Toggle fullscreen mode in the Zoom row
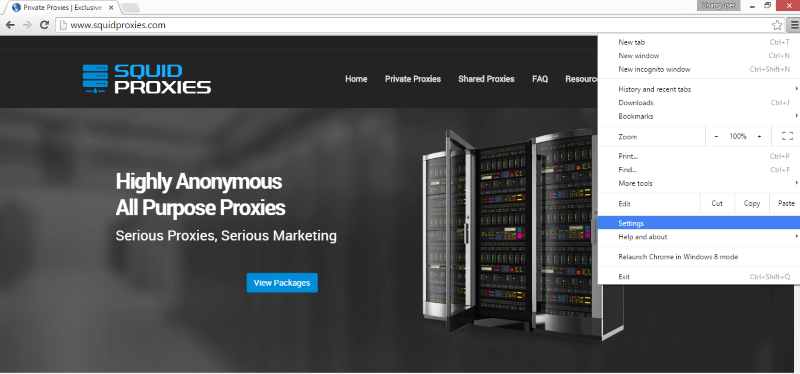Screen dimensions: 800x374 787,136
